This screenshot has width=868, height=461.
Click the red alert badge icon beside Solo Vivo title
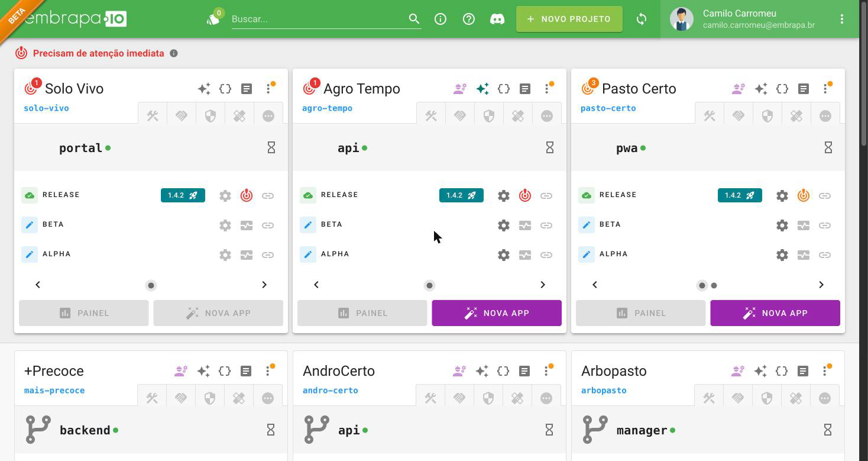(31, 88)
